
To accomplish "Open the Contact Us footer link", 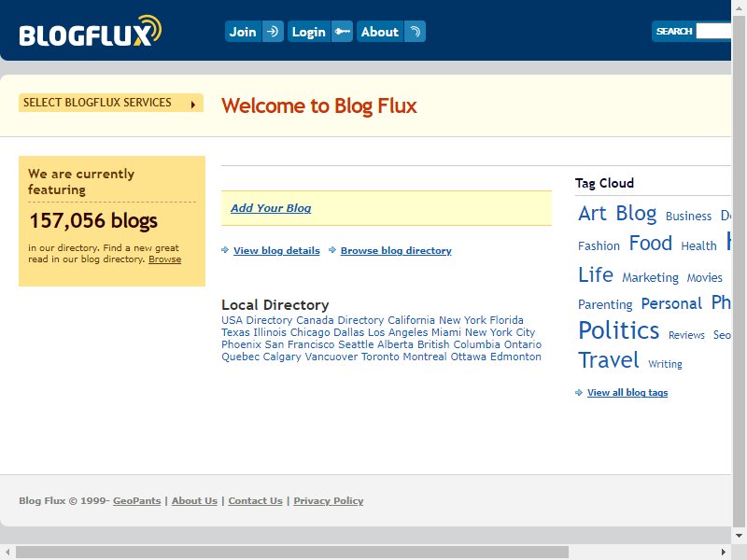I will 255,501.
